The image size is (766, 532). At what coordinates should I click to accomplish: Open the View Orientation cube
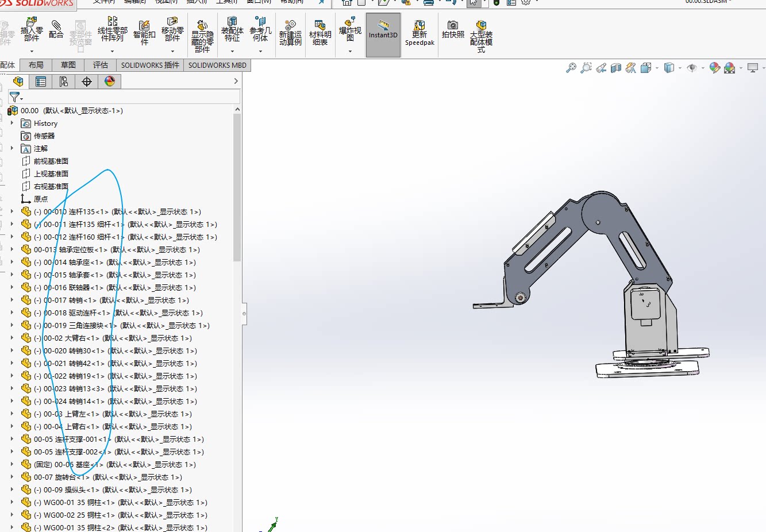tap(646, 68)
